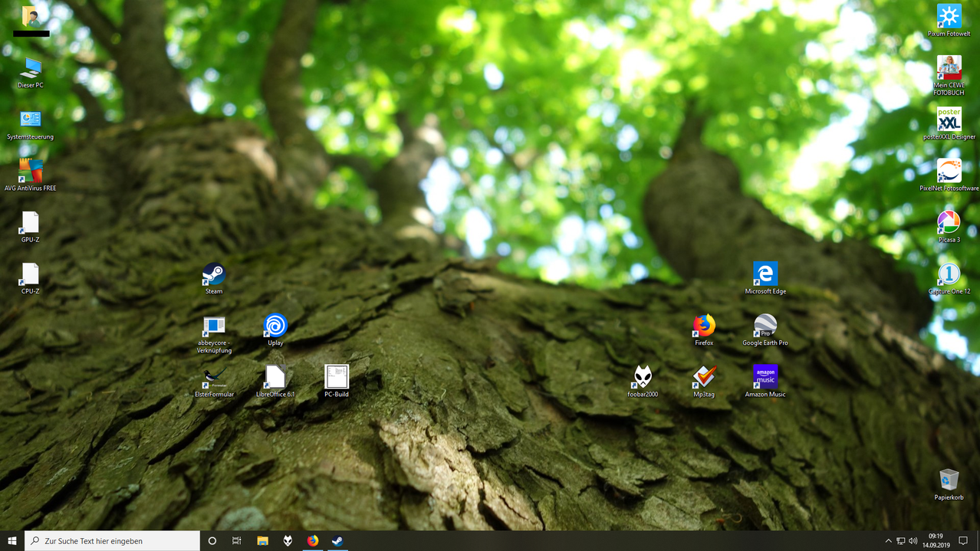Select the foobar2000 desktop icon
This screenshot has height=551, width=980.
point(643,377)
